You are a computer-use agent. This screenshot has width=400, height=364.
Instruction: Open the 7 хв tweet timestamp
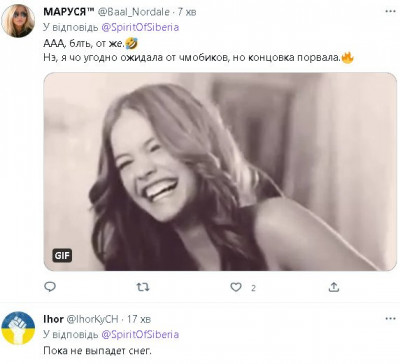187,12
